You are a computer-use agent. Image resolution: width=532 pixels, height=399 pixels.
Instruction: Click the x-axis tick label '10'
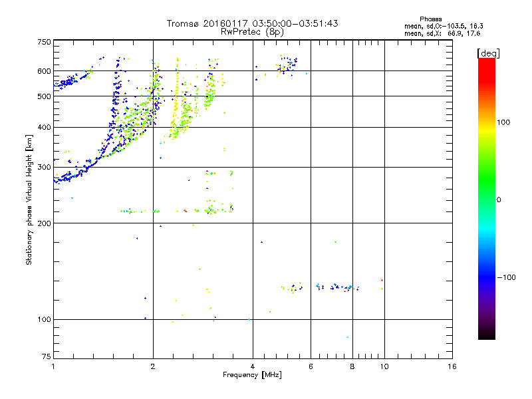coord(384,366)
